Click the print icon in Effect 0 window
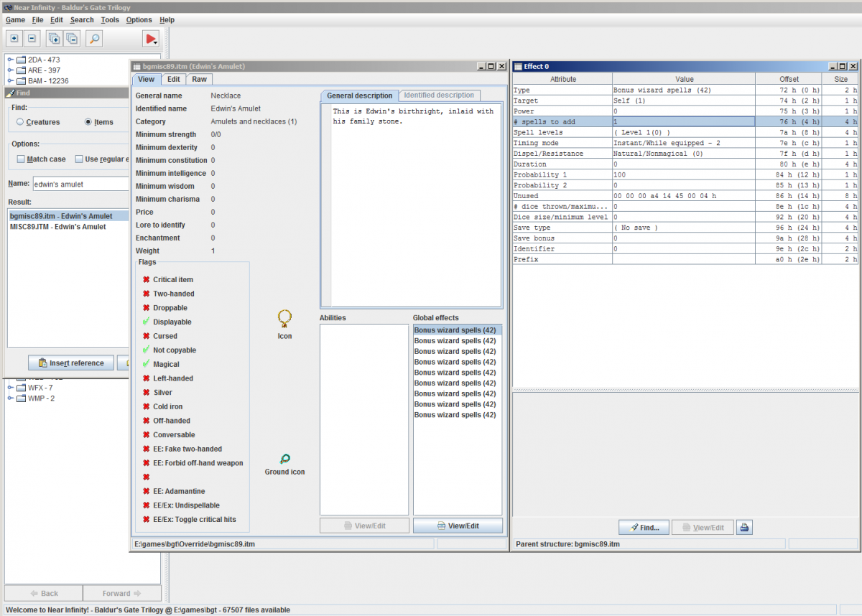Image resolution: width=862 pixels, height=616 pixels. coord(744,528)
